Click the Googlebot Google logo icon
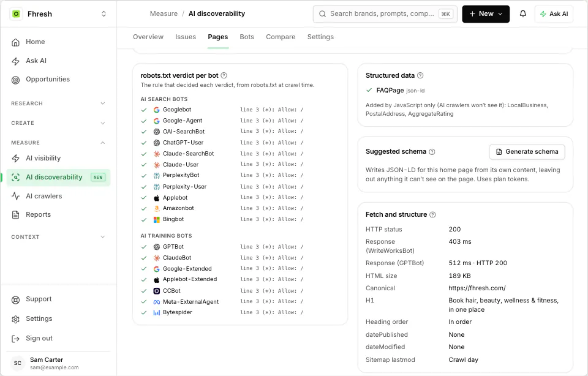This screenshot has width=588, height=376. click(157, 110)
